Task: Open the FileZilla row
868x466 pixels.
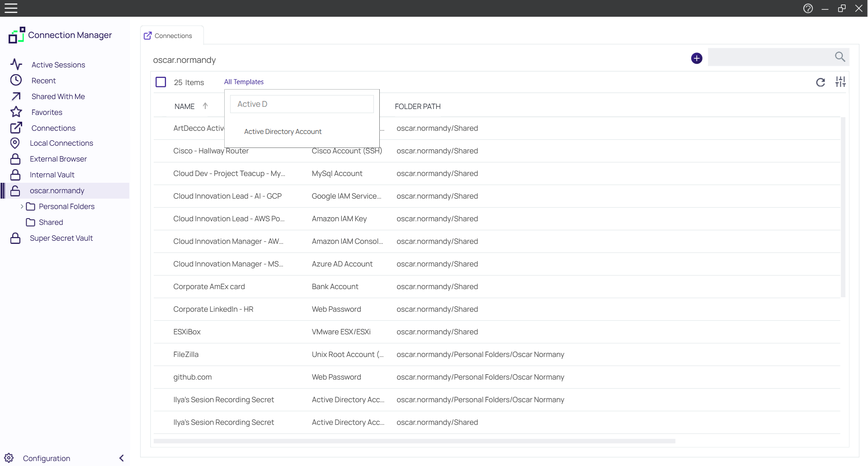Action: pos(496,354)
